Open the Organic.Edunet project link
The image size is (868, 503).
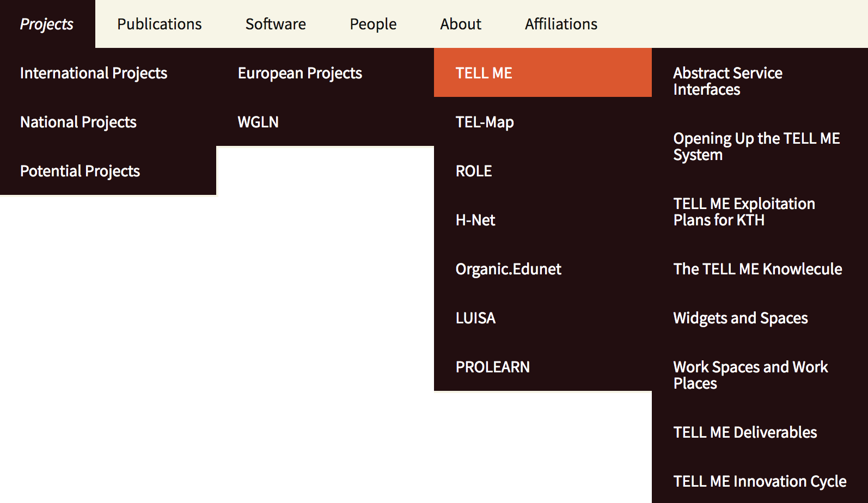click(508, 269)
